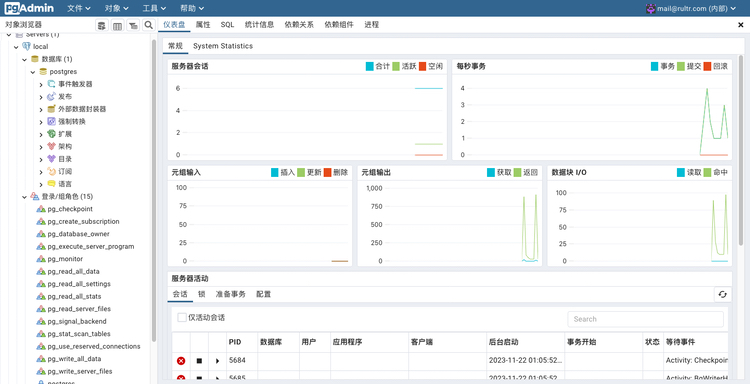The height and width of the screenshot is (384, 750).
Task: Collapse the postgres database node
Action: click(33, 72)
